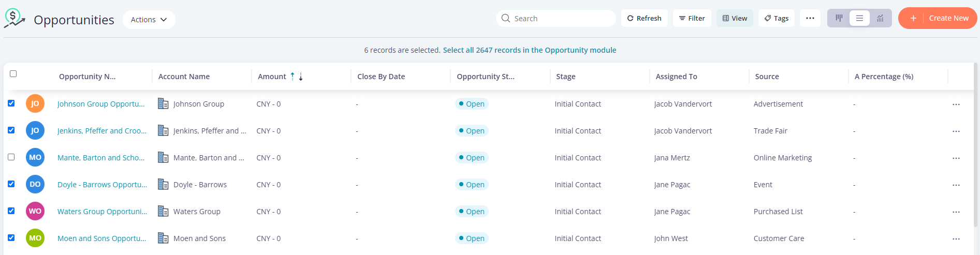The image size is (980, 255).
Task: Click Create New opportunity button
Action: tap(938, 18)
